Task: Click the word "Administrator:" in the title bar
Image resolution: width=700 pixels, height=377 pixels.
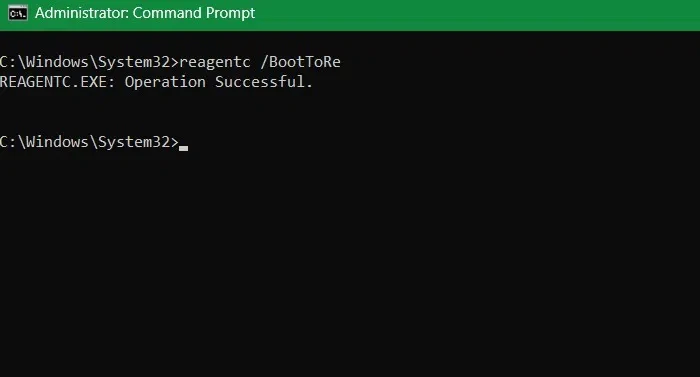Action: pos(82,13)
